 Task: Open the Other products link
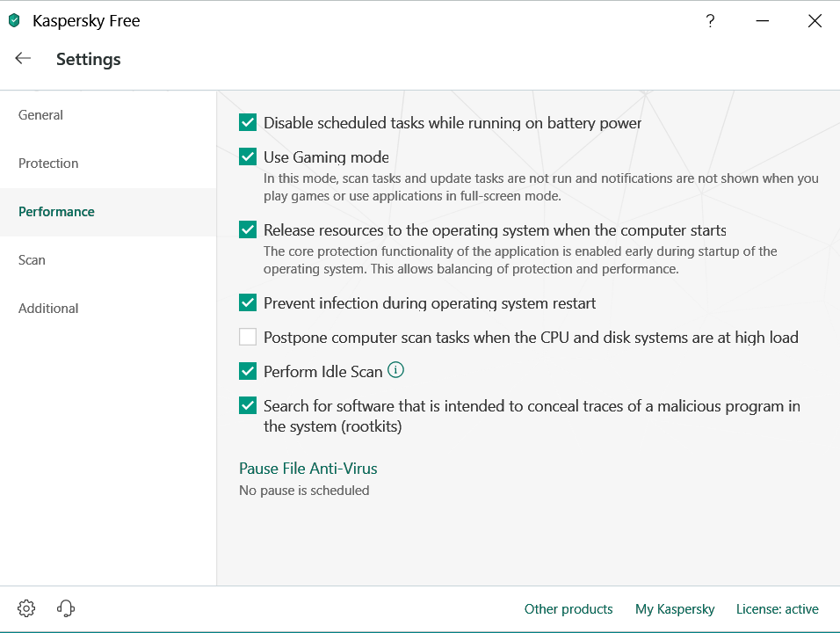point(568,609)
